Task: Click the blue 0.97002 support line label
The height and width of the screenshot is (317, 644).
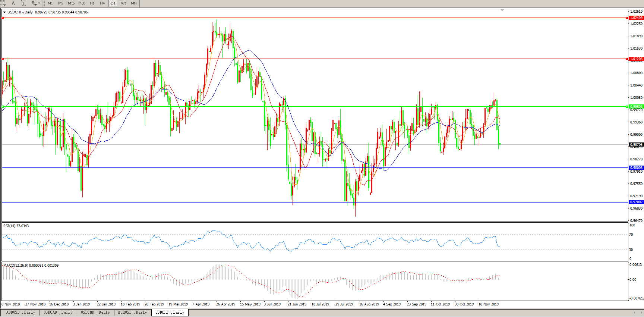Action: coord(636,202)
